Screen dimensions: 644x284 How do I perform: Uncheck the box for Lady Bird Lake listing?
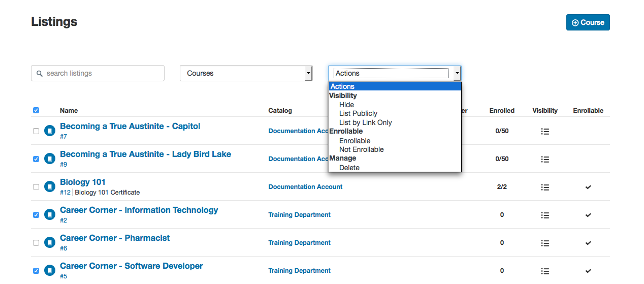36,159
